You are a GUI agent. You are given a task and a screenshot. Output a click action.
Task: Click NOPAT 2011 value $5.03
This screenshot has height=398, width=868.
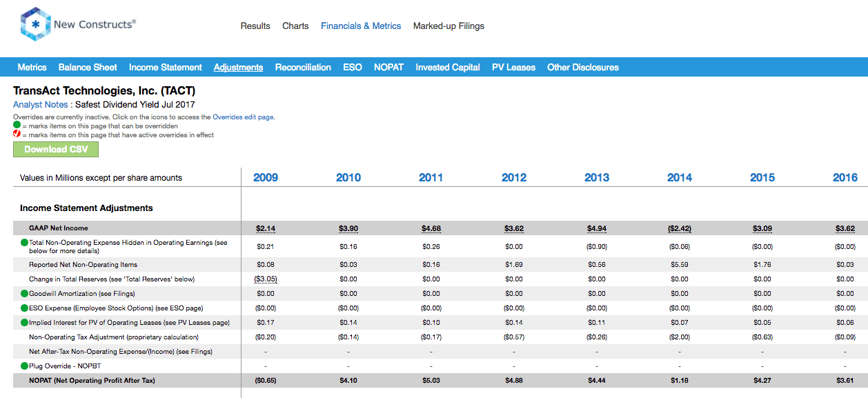[431, 381]
